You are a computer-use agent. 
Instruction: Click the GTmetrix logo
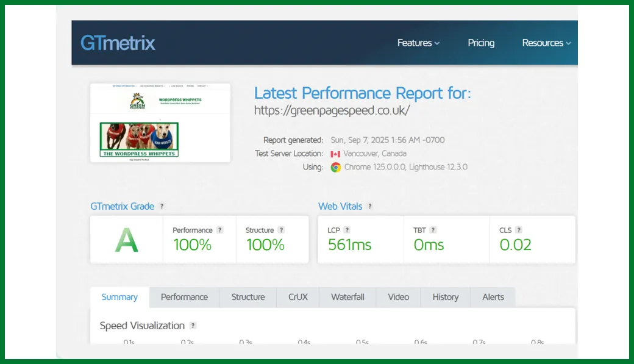(x=118, y=43)
